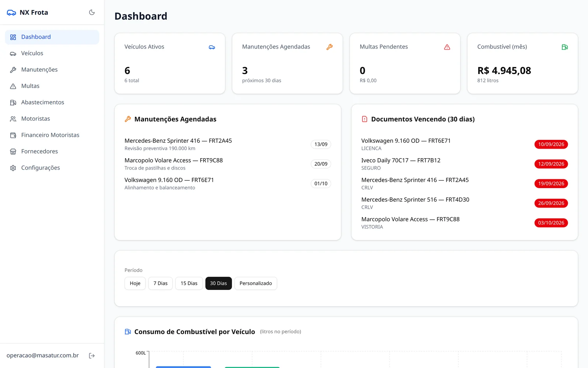The width and height of the screenshot is (588, 368).
Task: Select the 7 Dias period filter
Action: pyautogui.click(x=161, y=283)
